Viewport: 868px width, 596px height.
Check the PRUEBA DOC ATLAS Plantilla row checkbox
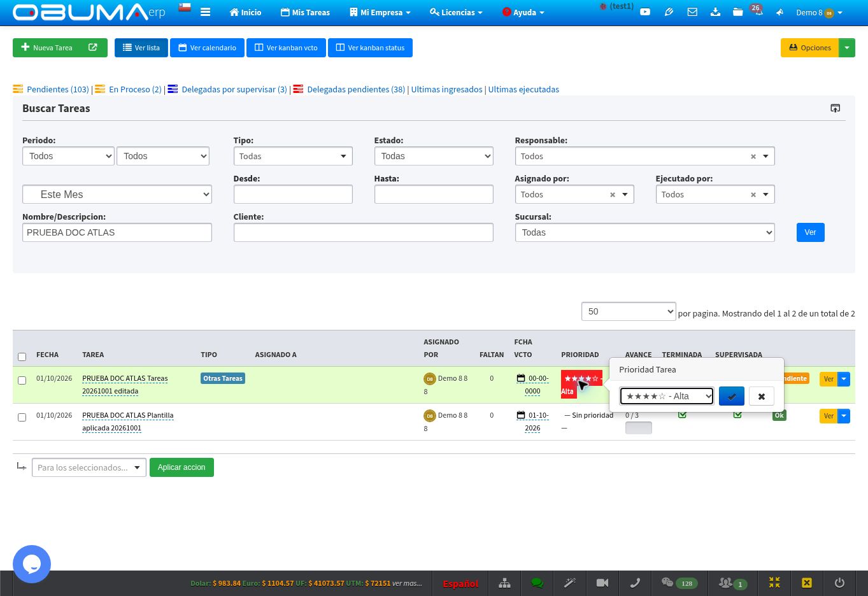pos(22,417)
